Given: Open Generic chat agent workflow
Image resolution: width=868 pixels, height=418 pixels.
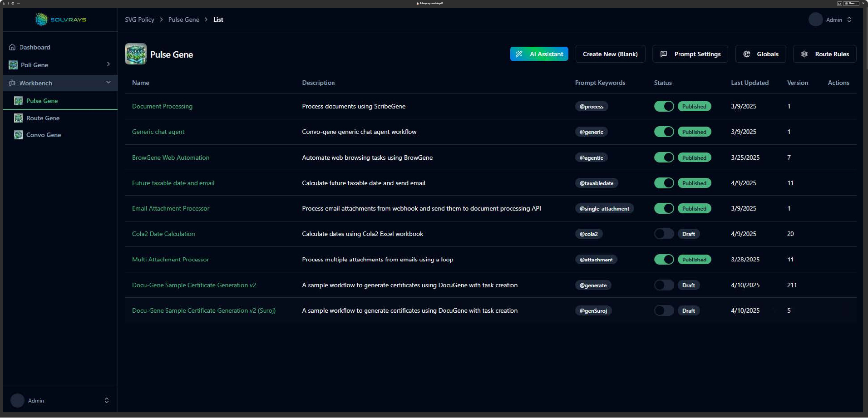Looking at the screenshot, I should [x=158, y=132].
